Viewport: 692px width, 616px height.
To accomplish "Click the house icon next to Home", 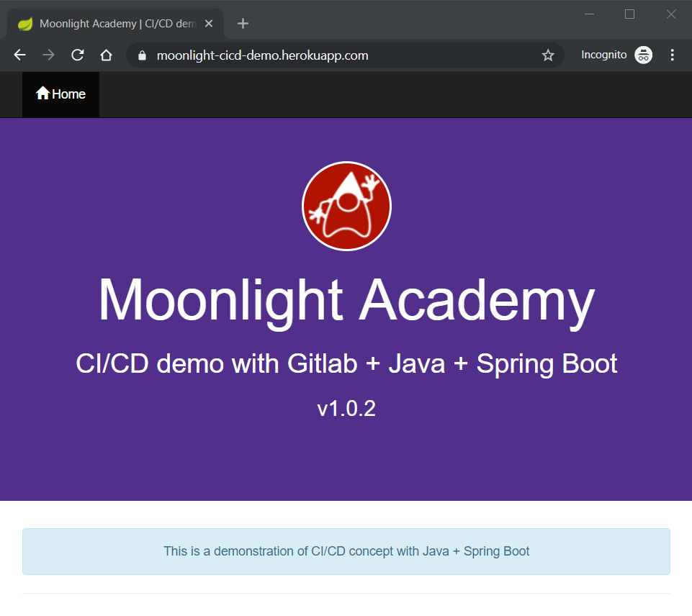I will [x=42, y=93].
